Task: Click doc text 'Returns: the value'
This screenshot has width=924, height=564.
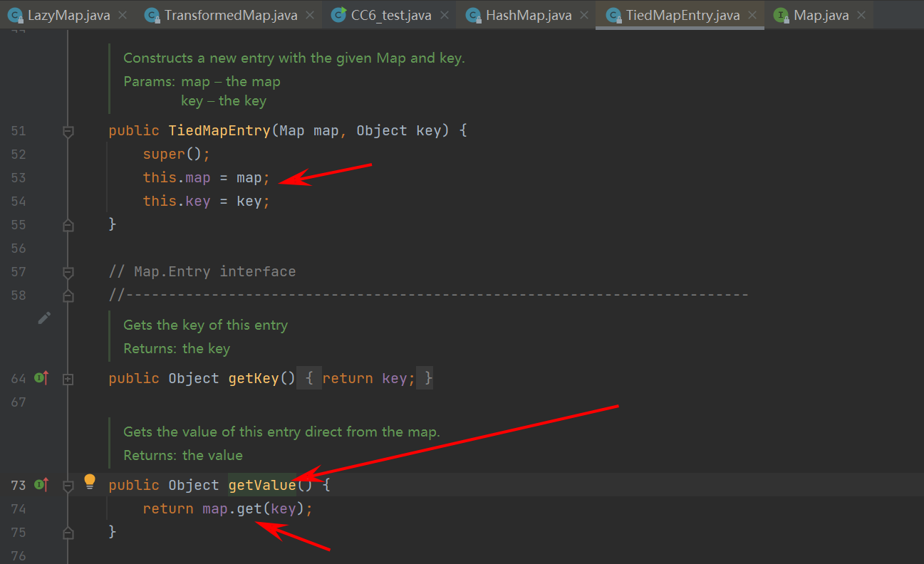Action: [x=183, y=455]
